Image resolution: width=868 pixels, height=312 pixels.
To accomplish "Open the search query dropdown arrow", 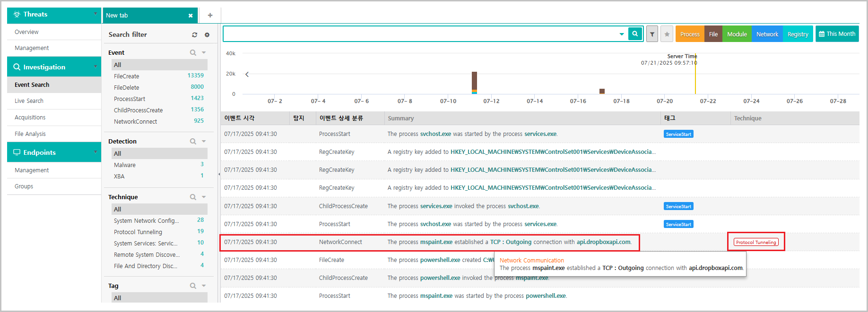I will pyautogui.click(x=621, y=34).
